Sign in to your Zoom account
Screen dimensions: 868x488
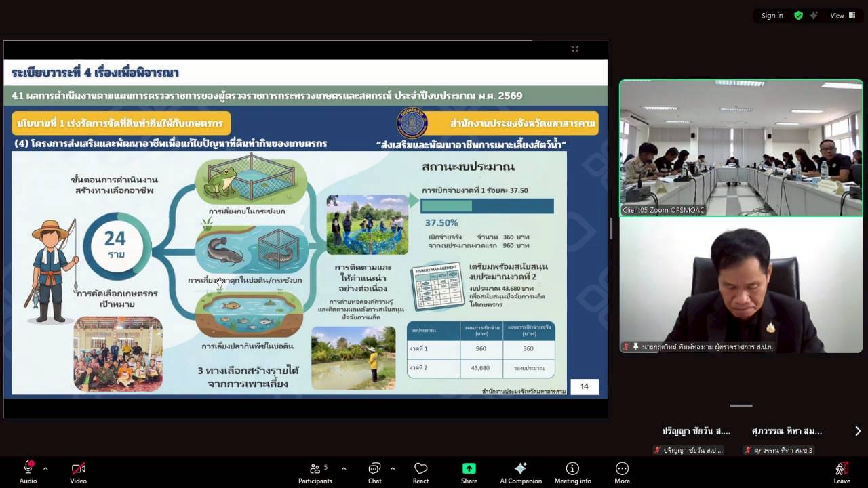click(771, 15)
